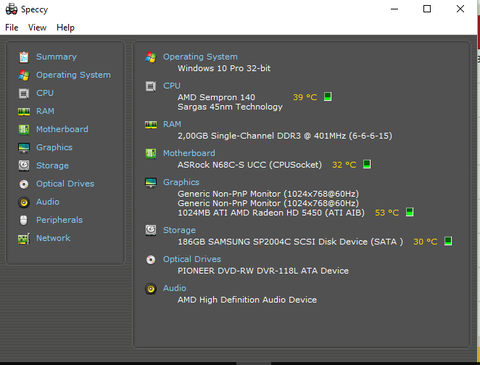Open the Help menu

[65, 28]
